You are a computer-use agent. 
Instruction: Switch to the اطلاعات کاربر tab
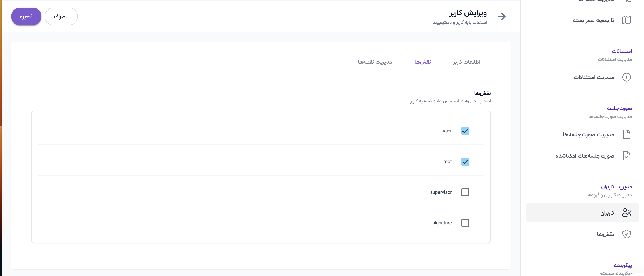[466, 62]
